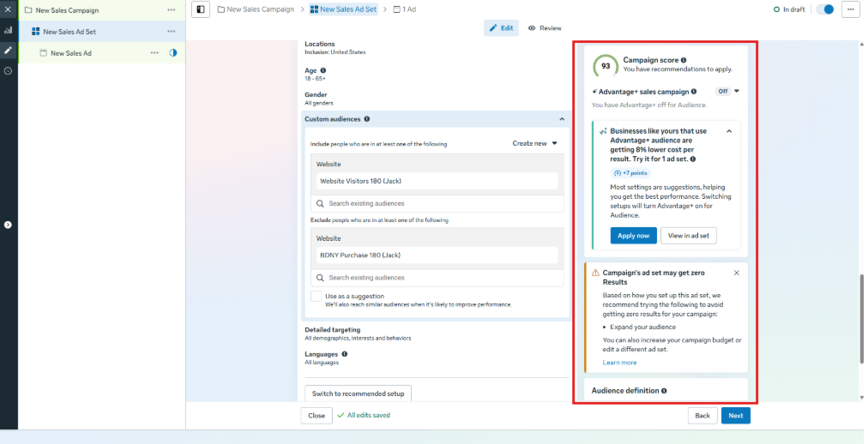This screenshot has width=868, height=444.
Task: Click the Audience definition info icon
Action: [664, 390]
